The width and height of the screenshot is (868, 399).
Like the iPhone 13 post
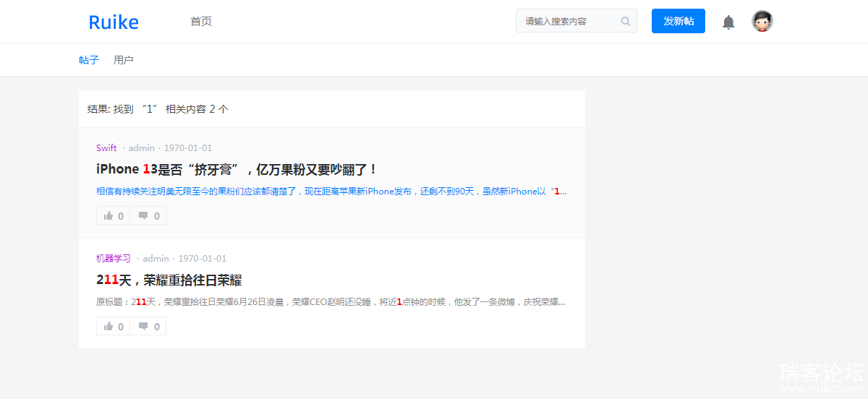(114, 215)
